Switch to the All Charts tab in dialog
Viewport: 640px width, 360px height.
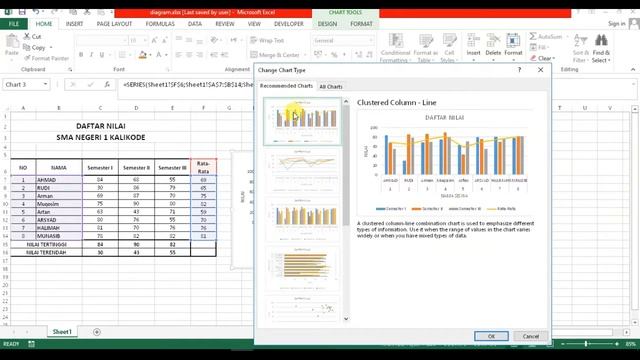(x=331, y=87)
